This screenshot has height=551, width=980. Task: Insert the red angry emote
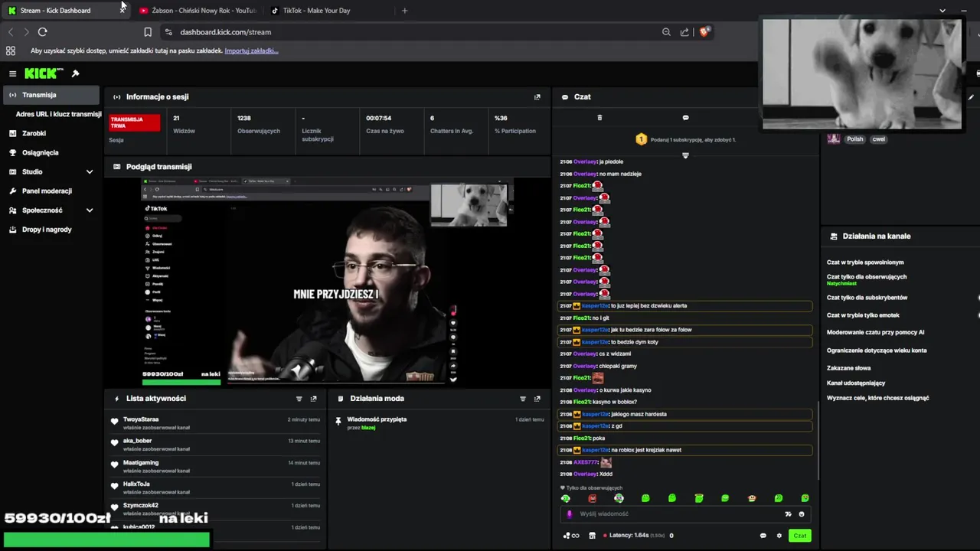tap(592, 498)
